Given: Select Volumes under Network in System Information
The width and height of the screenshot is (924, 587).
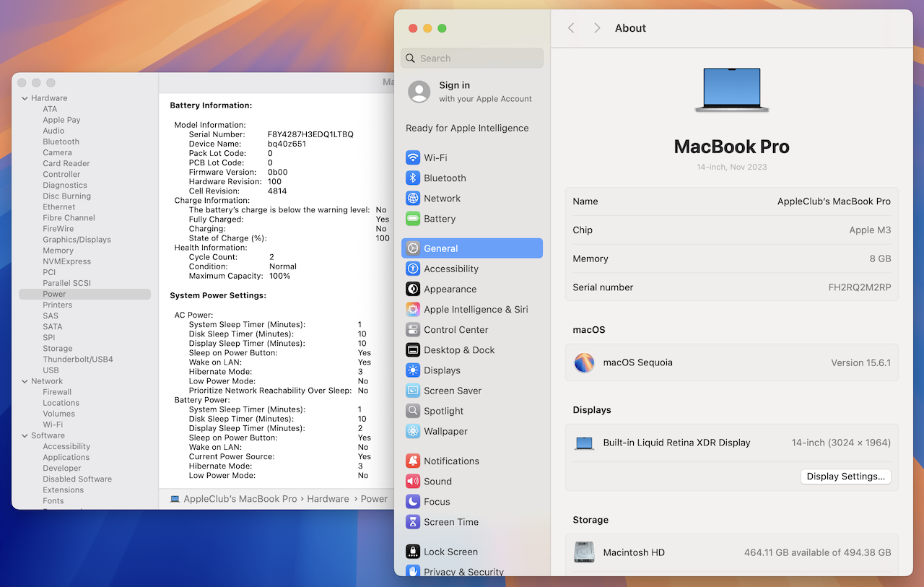Looking at the screenshot, I should pyautogui.click(x=58, y=414).
